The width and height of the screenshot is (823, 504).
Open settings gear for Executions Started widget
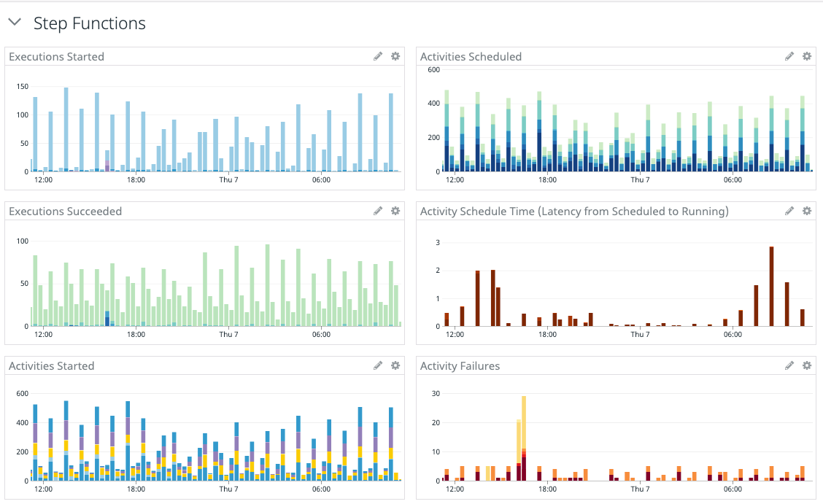pos(395,56)
